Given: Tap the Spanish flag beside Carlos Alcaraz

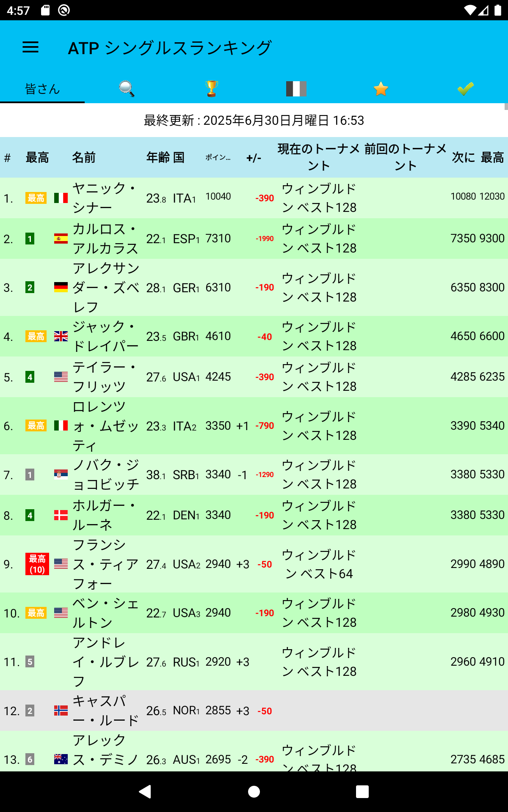Looking at the screenshot, I should pos(60,238).
